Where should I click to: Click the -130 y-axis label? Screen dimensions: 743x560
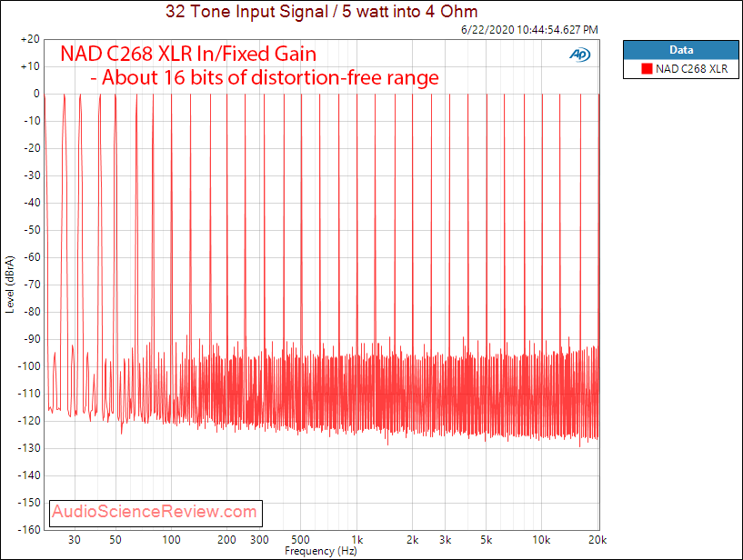click(x=29, y=448)
